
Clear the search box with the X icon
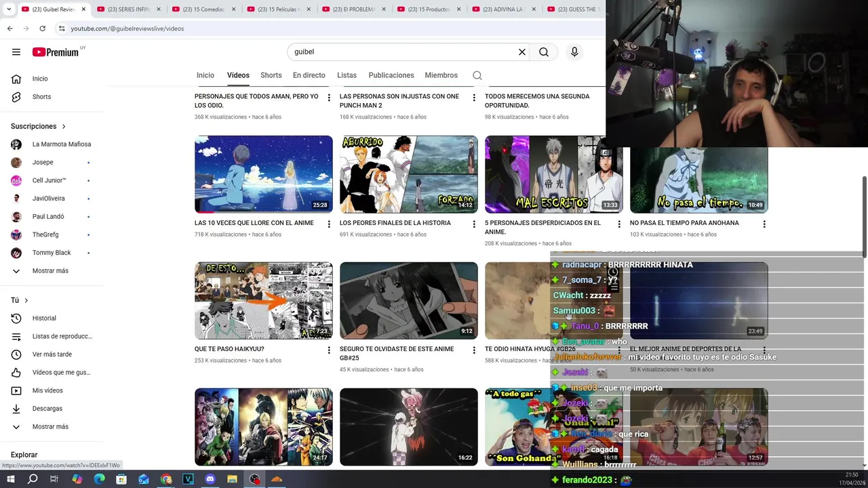click(522, 52)
